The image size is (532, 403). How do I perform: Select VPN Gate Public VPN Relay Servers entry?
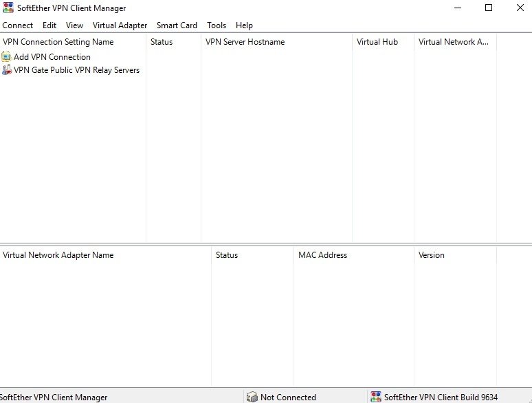coord(77,70)
